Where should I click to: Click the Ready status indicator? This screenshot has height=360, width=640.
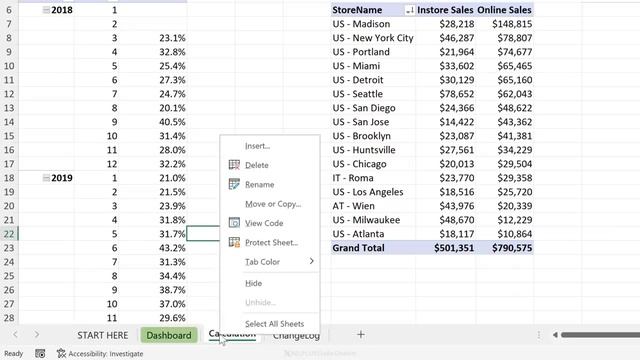(13, 353)
